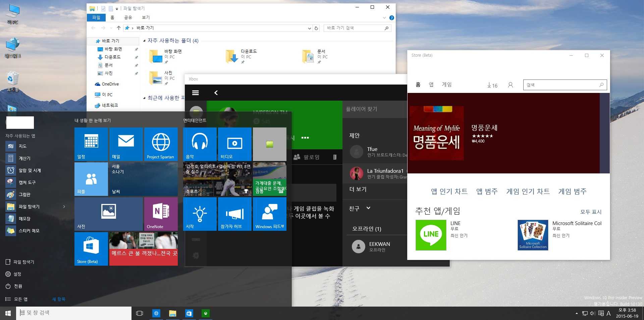
Task: Open the 음악 music tile
Action: pyautogui.click(x=200, y=144)
